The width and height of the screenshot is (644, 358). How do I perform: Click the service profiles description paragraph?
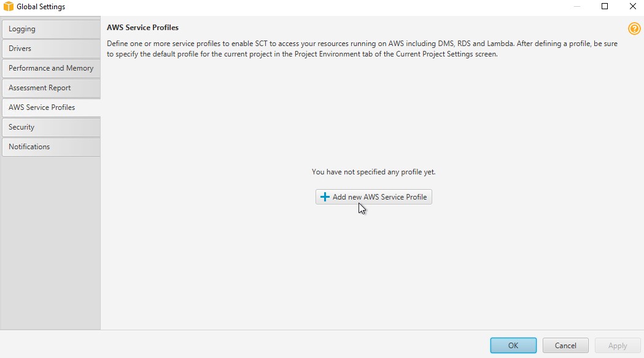click(x=362, y=49)
